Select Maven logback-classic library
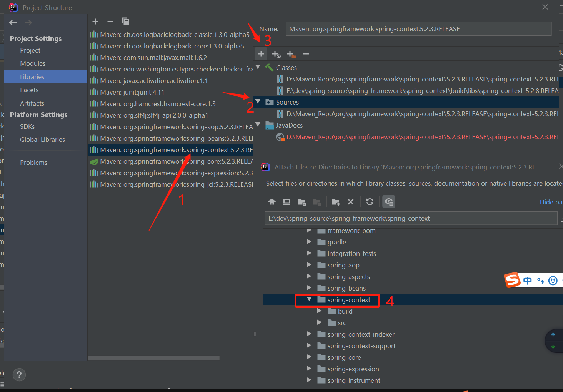 pyautogui.click(x=171, y=35)
